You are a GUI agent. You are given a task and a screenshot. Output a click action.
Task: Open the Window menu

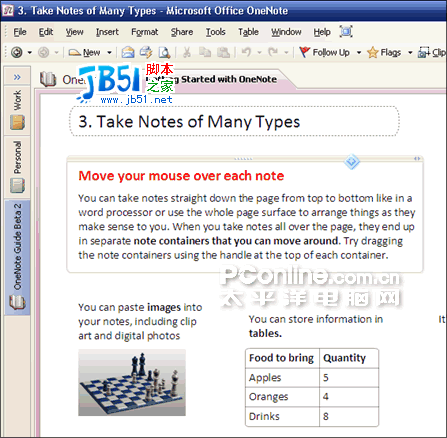(286, 32)
